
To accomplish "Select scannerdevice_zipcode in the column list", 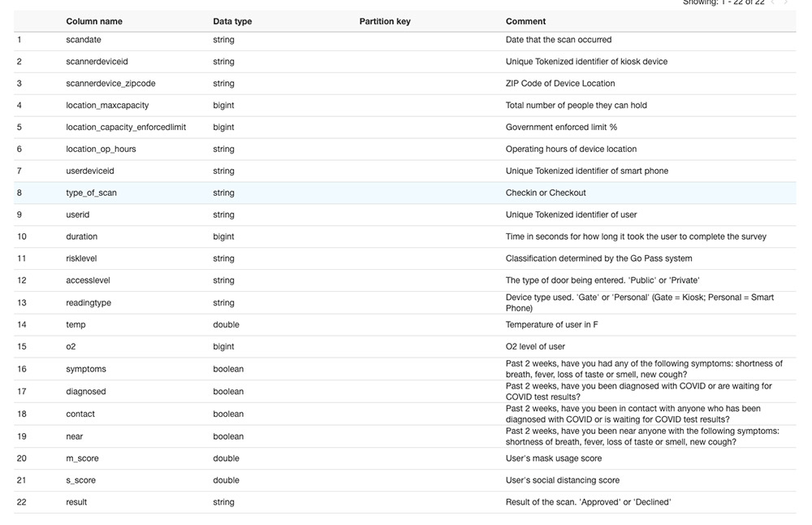I will [x=110, y=83].
